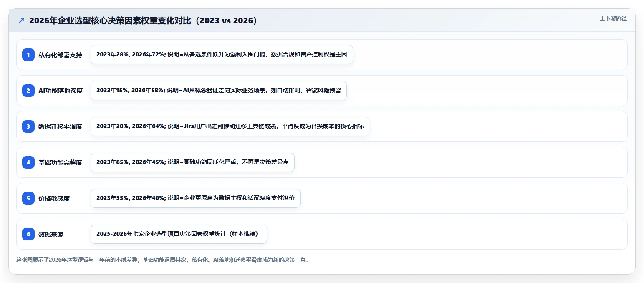Select the 私有化部署支持 row label
The image size is (644, 283).
point(60,55)
